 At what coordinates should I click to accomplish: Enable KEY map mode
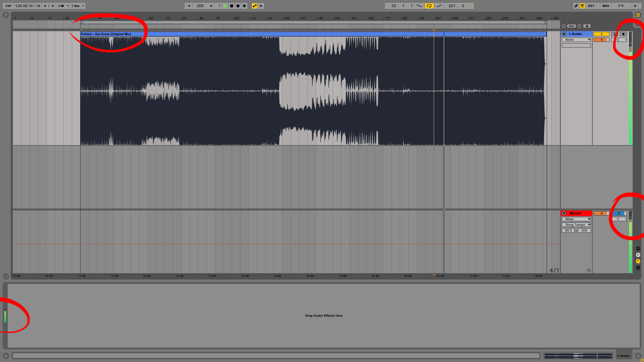591,6
